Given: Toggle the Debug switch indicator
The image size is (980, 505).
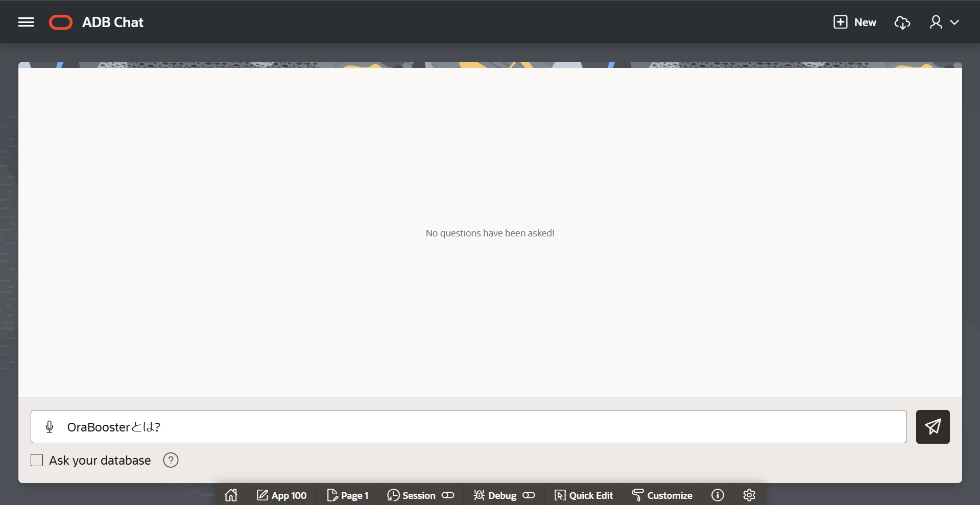Looking at the screenshot, I should [x=529, y=495].
